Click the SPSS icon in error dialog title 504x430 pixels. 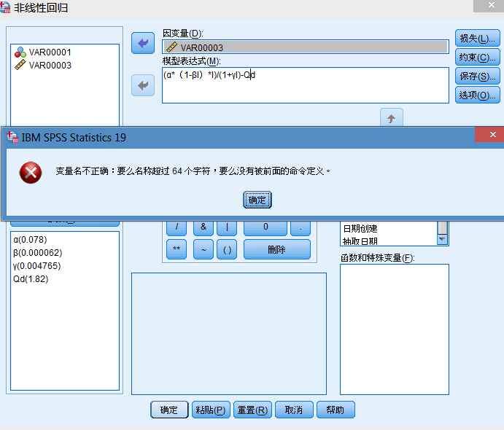12,138
